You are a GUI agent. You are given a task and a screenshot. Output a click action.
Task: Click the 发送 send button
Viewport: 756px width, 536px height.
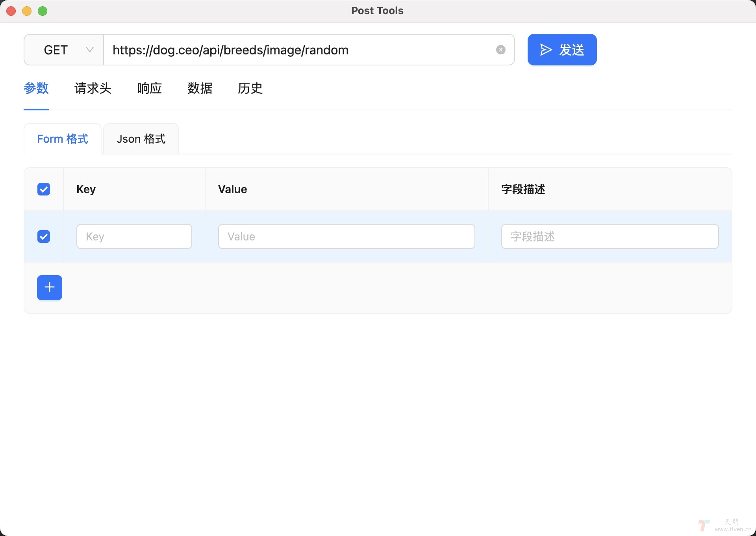(562, 50)
